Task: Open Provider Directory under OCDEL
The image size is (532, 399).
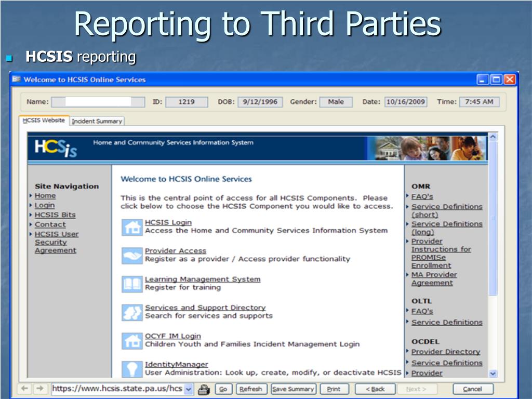Action: pos(446,352)
